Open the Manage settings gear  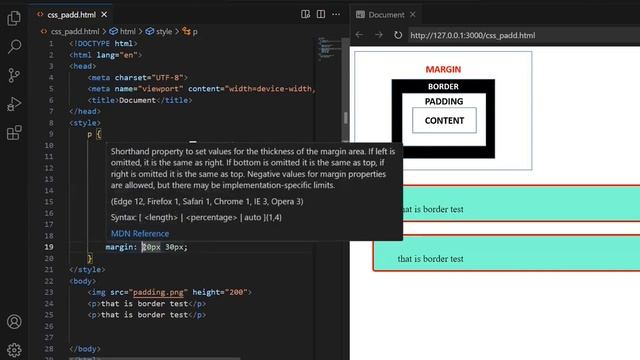(14, 350)
